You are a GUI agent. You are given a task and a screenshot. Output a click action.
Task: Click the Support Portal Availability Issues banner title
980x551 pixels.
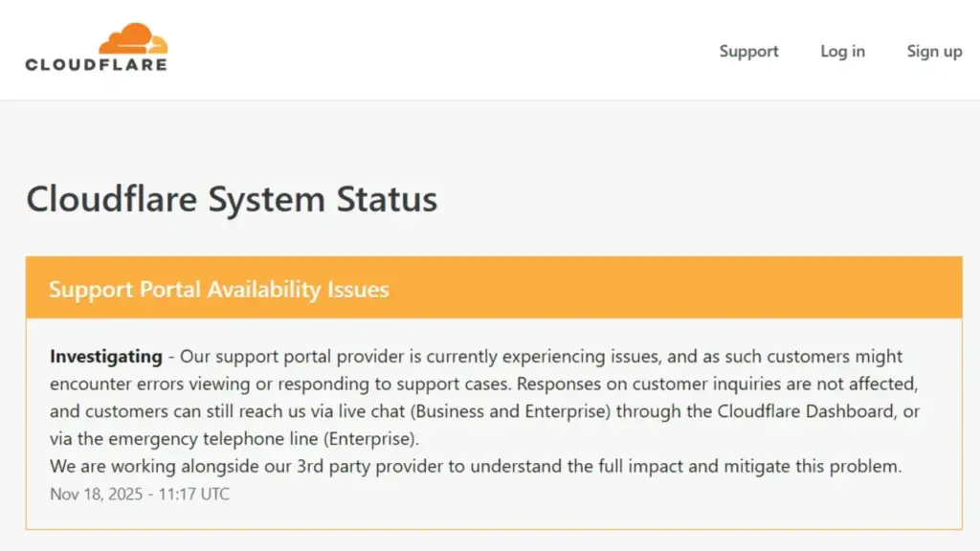point(218,288)
